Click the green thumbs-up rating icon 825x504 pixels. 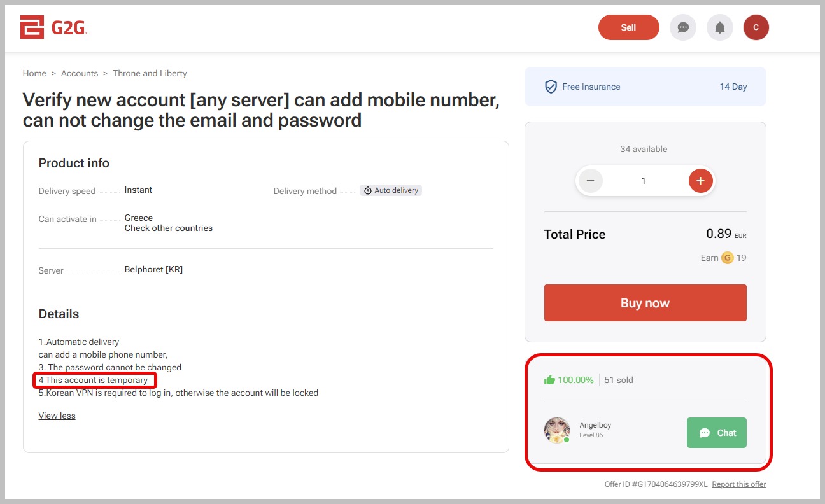click(x=549, y=380)
